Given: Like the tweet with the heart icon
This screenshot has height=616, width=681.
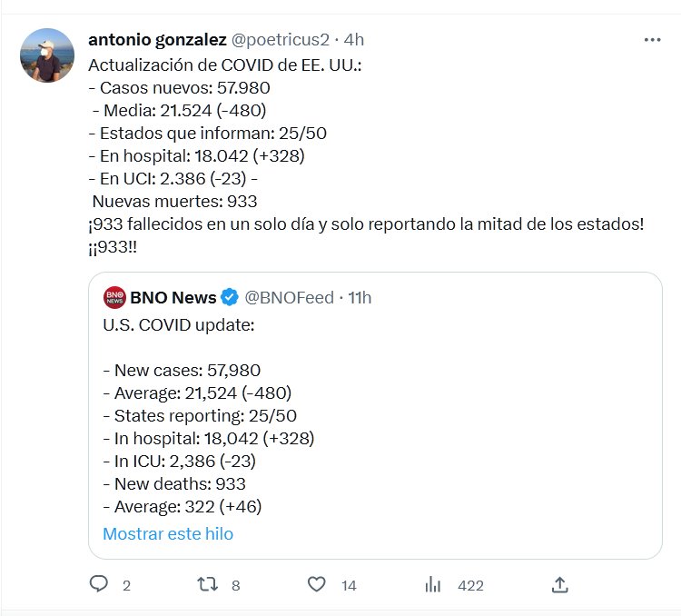Looking at the screenshot, I should tap(317, 584).
